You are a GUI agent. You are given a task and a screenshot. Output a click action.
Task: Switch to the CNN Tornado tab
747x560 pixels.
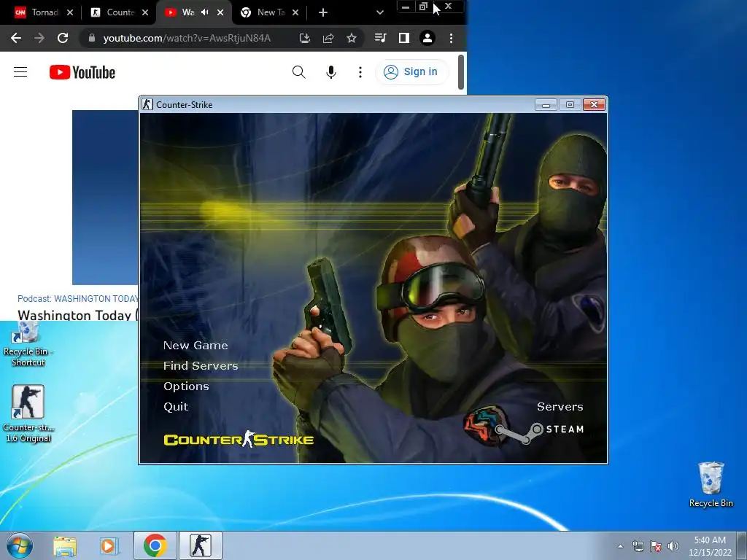pyautogui.click(x=36, y=12)
